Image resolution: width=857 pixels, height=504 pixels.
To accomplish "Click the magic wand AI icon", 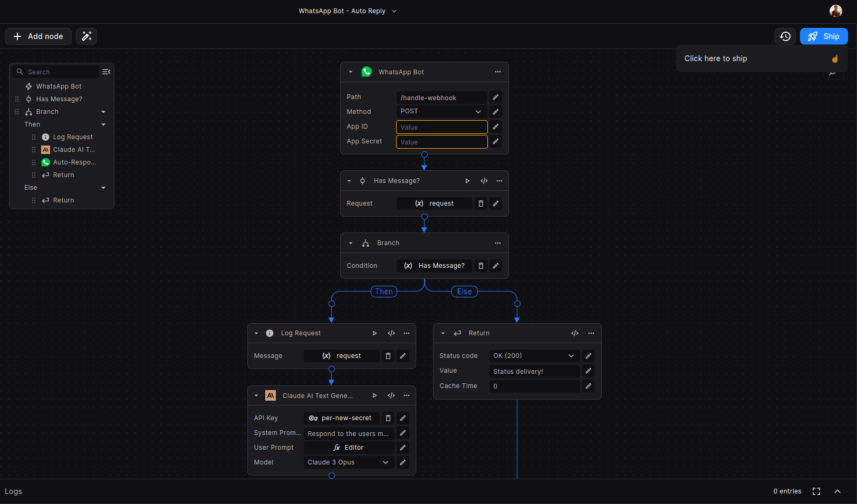I will (x=86, y=36).
